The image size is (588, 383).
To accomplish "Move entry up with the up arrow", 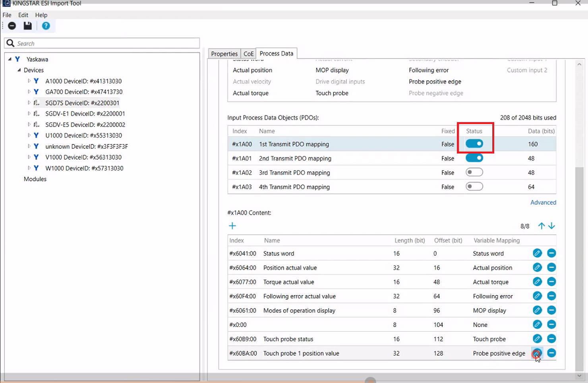I will coord(541,226).
